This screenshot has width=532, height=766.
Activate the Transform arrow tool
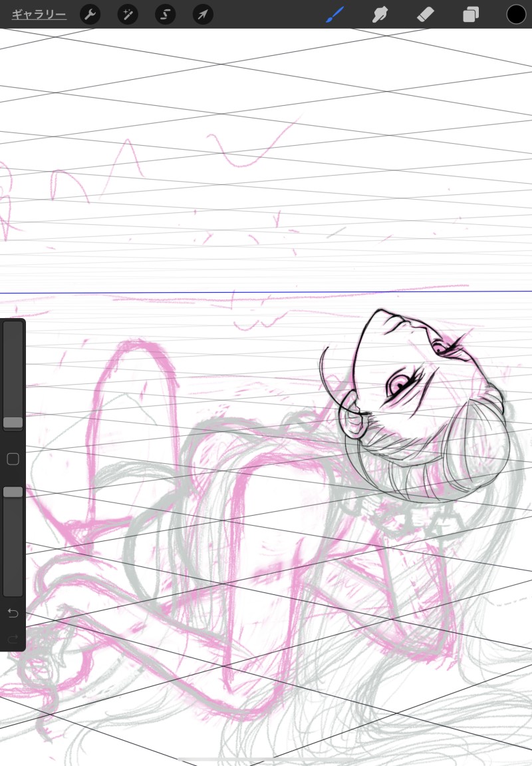[203, 14]
